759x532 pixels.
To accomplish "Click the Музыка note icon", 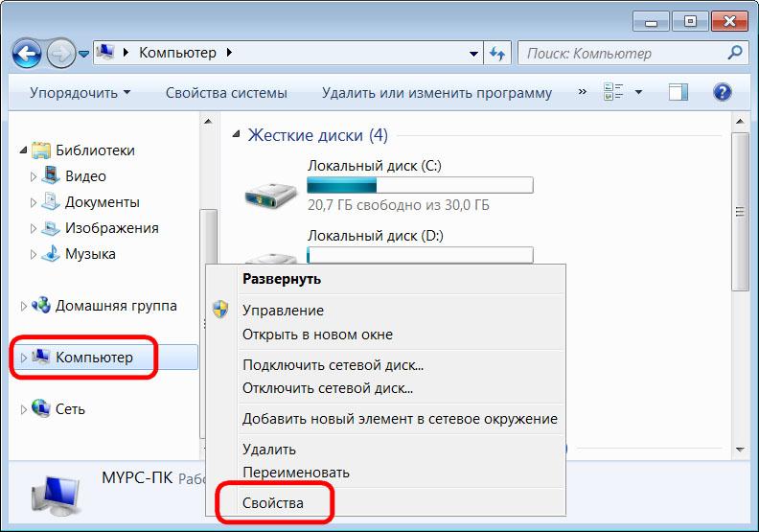I will pos(51,253).
